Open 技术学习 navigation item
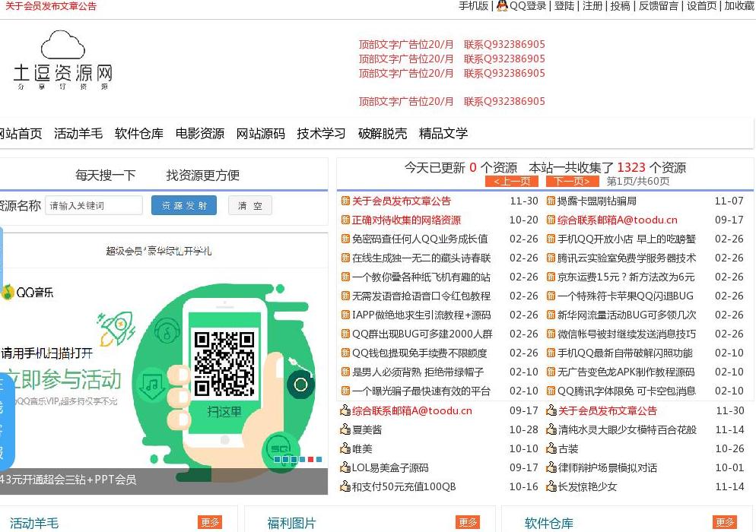This screenshot has width=756, height=532. [x=321, y=134]
